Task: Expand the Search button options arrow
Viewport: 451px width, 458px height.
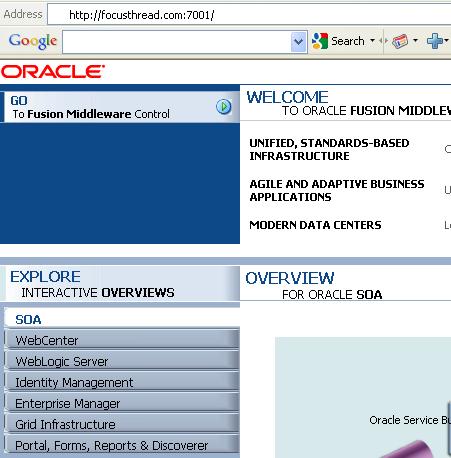Action: coord(372,41)
